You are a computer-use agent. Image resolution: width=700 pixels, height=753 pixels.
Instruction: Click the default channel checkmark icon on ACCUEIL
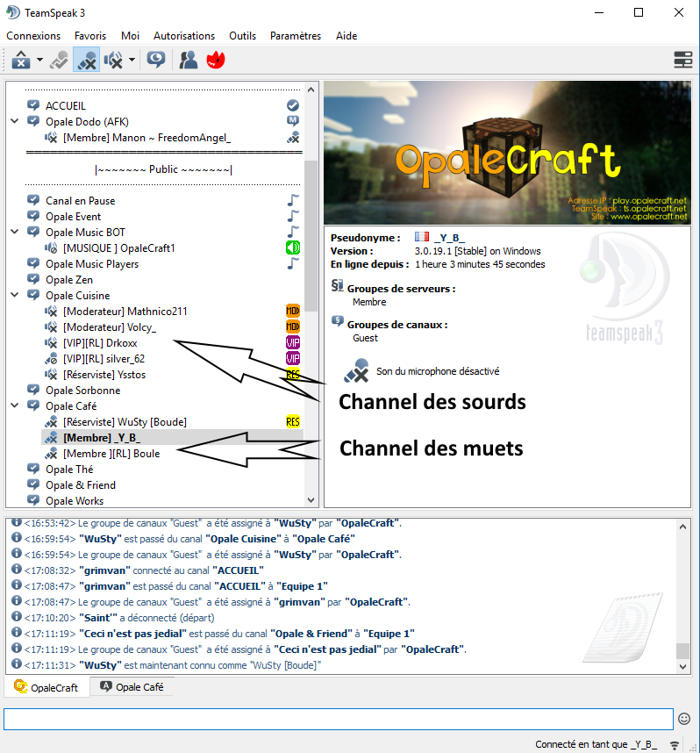293,105
